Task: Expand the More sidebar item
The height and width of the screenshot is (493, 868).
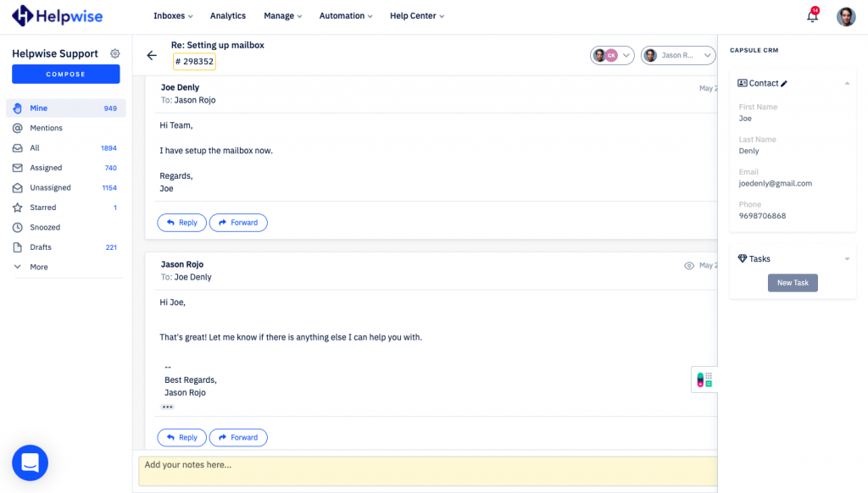Action: [38, 267]
